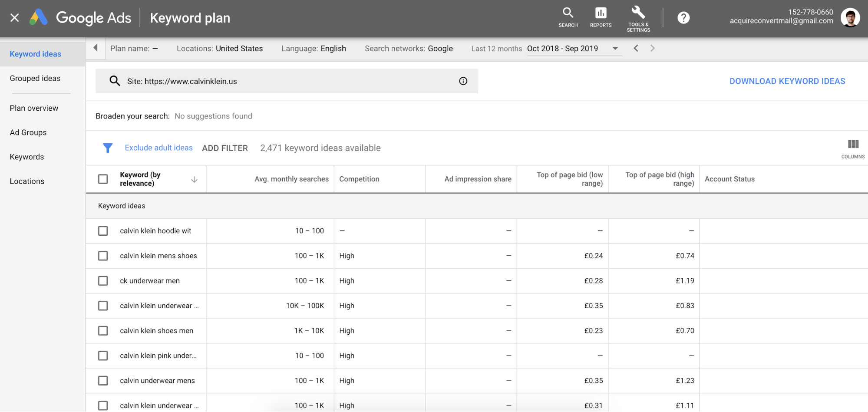Collapse the plan settings left arrow
This screenshot has width=868, height=412.
[x=96, y=48]
